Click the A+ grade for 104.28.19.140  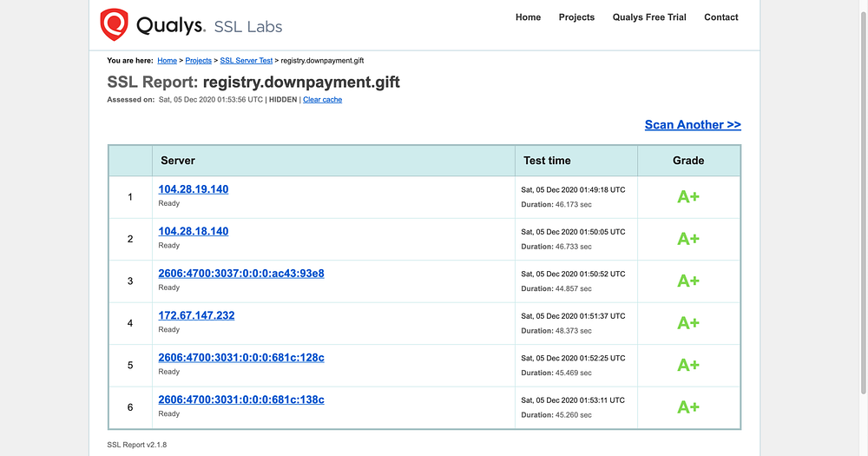point(688,196)
